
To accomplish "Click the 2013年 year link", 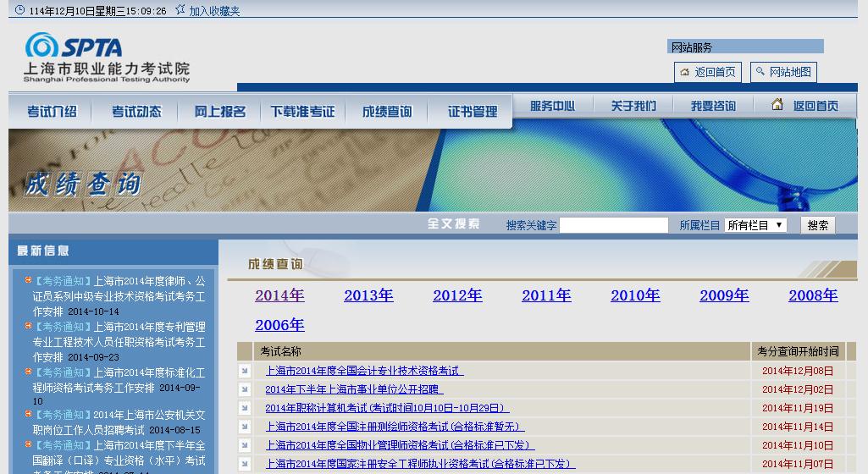I will click(x=368, y=295).
